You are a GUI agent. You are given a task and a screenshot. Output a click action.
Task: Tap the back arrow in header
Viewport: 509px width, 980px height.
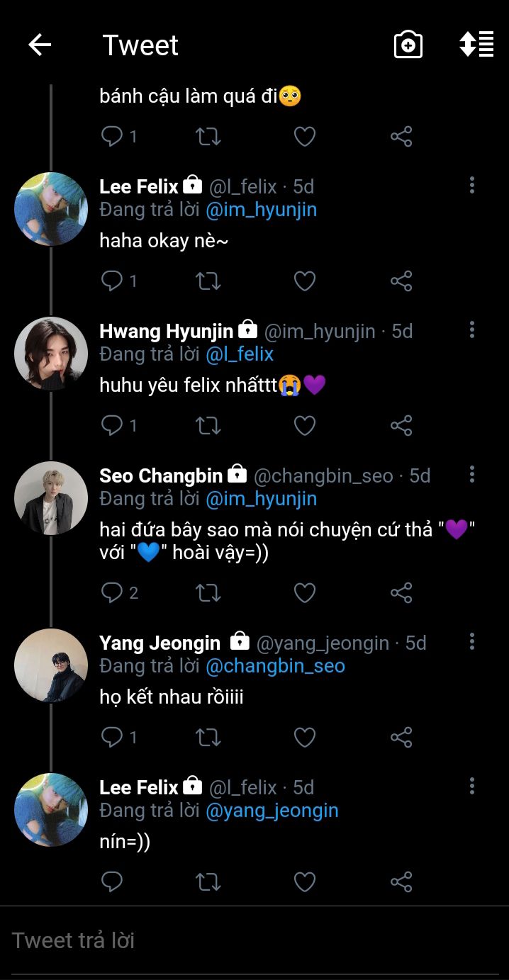(x=40, y=45)
